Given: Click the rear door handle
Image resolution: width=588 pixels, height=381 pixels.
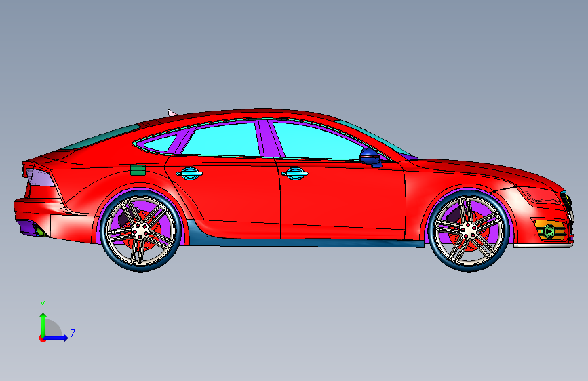Looking at the screenshot, I should (189, 174).
